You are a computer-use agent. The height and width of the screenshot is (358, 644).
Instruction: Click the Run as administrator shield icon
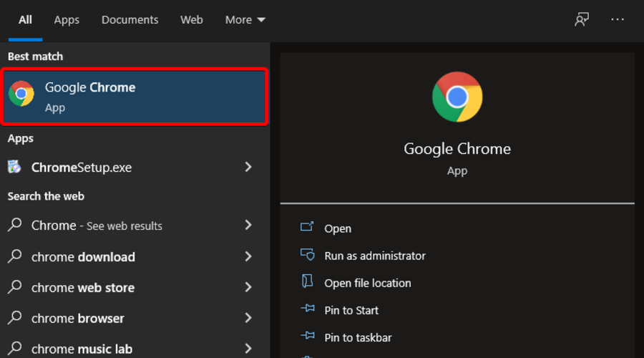[308, 255]
